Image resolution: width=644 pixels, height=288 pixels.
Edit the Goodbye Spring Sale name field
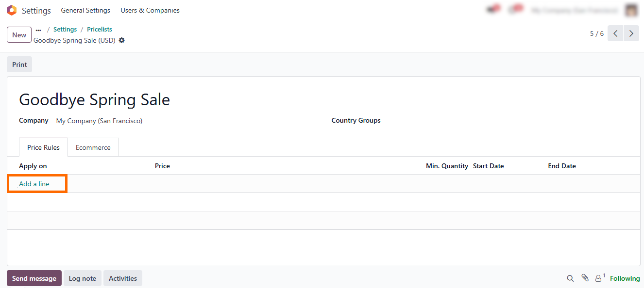pos(95,99)
